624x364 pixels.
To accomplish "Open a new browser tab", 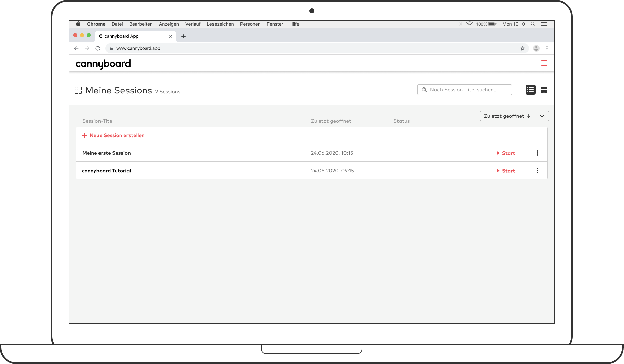I will click(183, 36).
